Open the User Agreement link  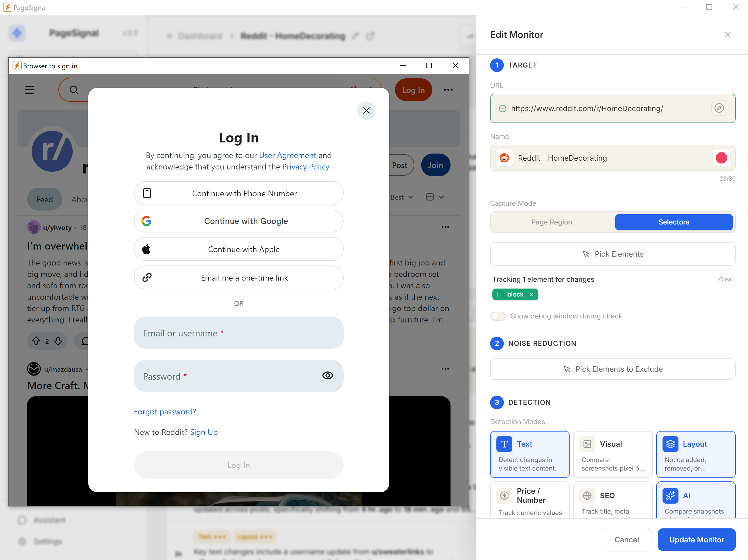tap(288, 155)
